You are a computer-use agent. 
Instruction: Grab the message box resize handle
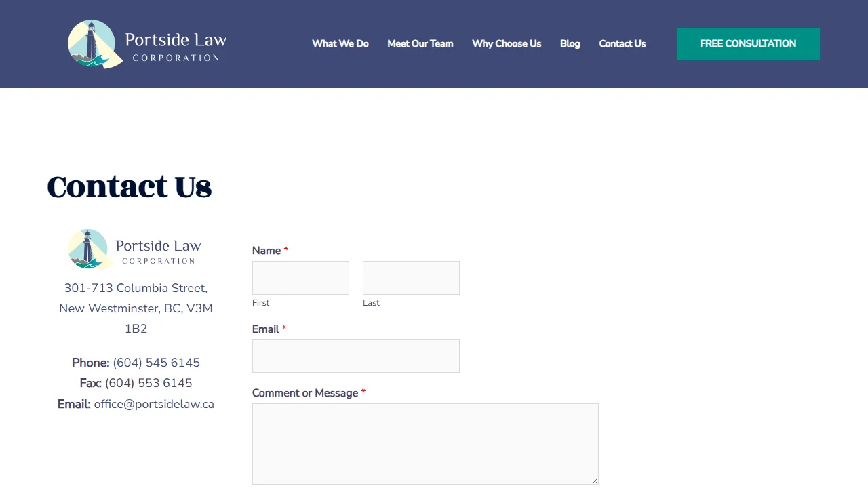(595, 481)
